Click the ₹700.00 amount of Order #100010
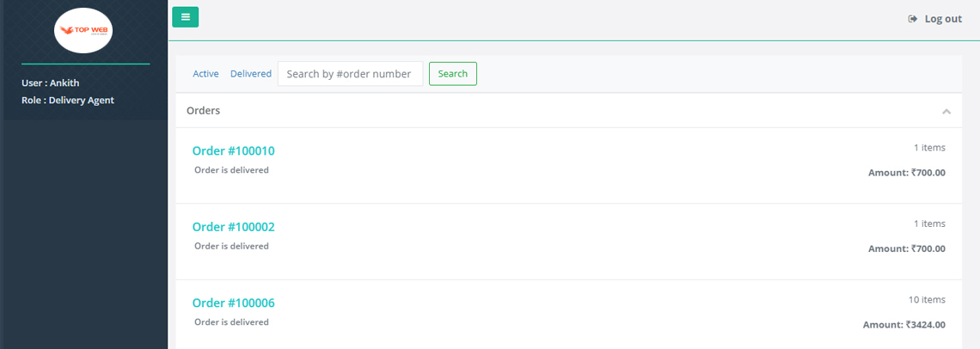The height and width of the screenshot is (349, 980). pos(928,173)
